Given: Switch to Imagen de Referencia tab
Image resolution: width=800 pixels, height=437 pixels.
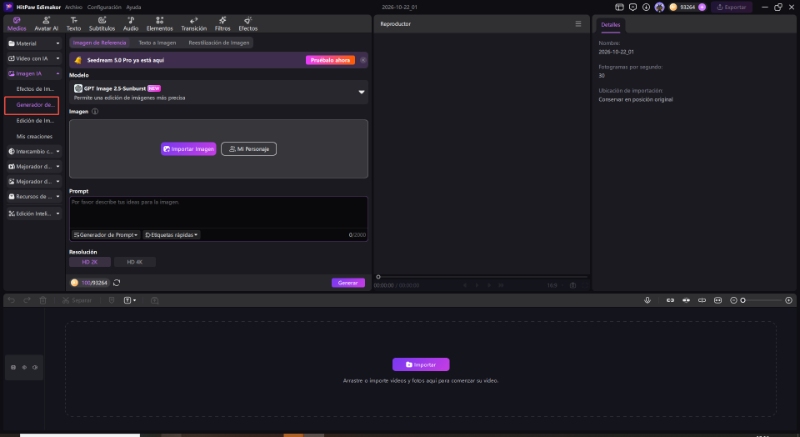Looking at the screenshot, I should [99, 43].
